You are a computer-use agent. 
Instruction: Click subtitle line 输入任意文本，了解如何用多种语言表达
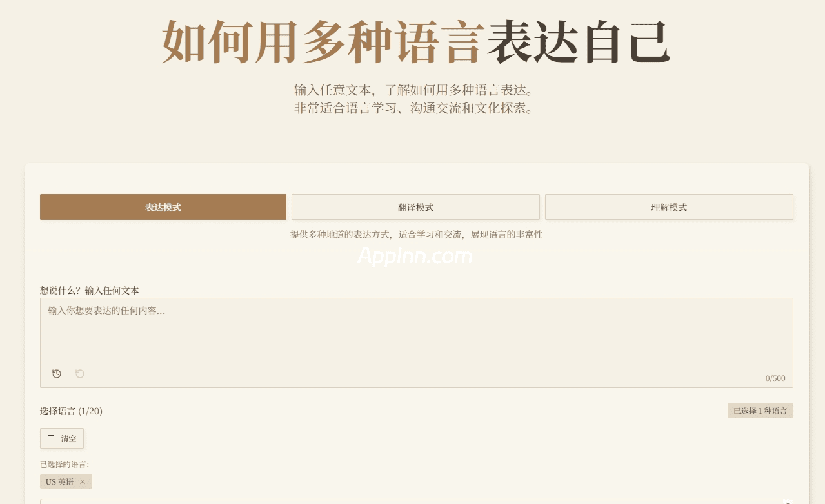tap(415, 90)
